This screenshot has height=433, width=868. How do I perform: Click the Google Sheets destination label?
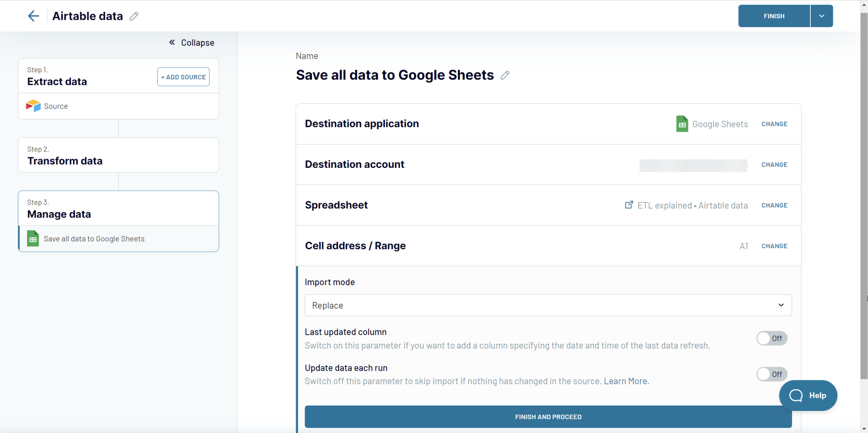[x=720, y=124]
